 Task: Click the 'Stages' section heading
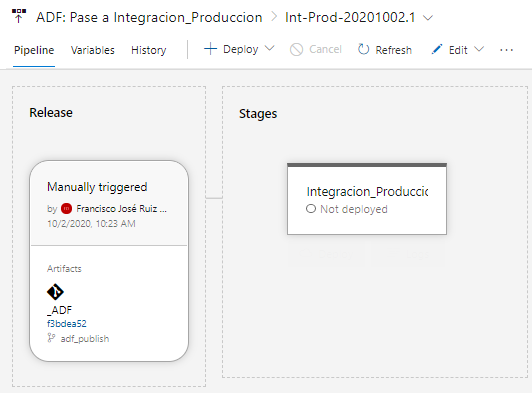pyautogui.click(x=258, y=114)
